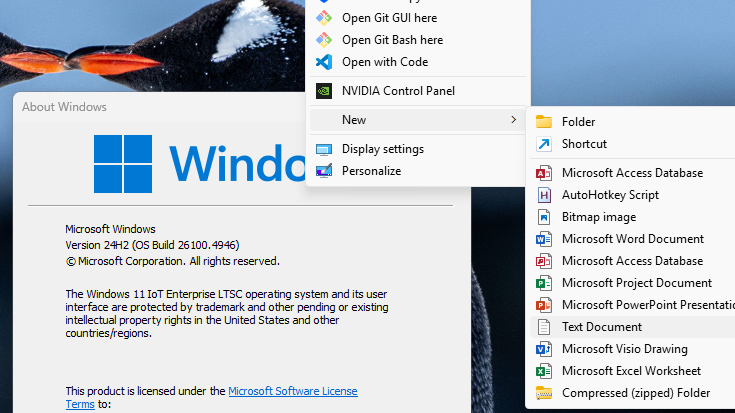735x413 pixels.
Task: Create a new Text Document
Action: click(632, 327)
